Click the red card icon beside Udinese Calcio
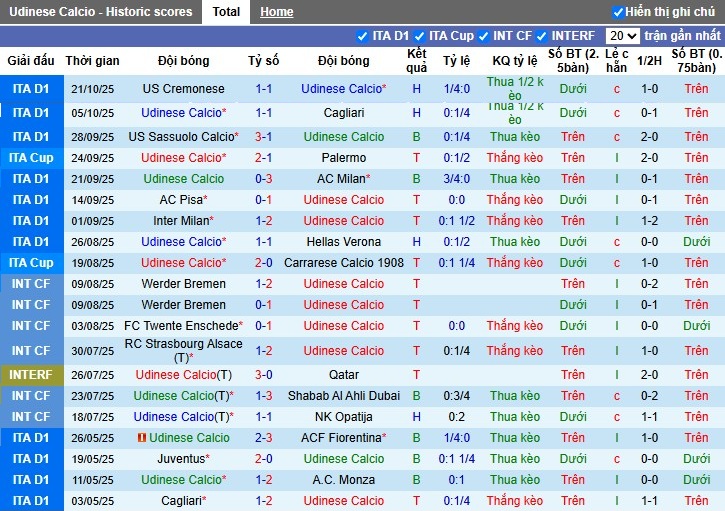Screen dimensions: 725x511 (142, 438)
